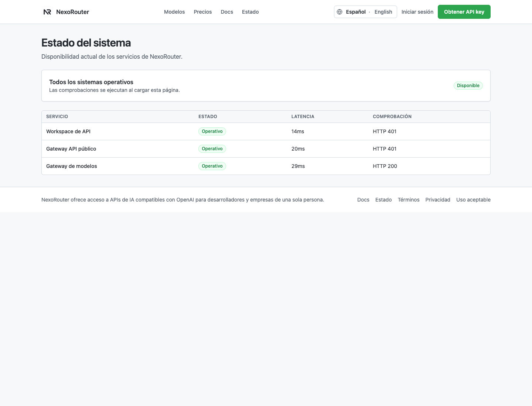Screen dimensions: 532x406
Task: Click Operativo badge for Gateway API público
Action: pos(212,149)
